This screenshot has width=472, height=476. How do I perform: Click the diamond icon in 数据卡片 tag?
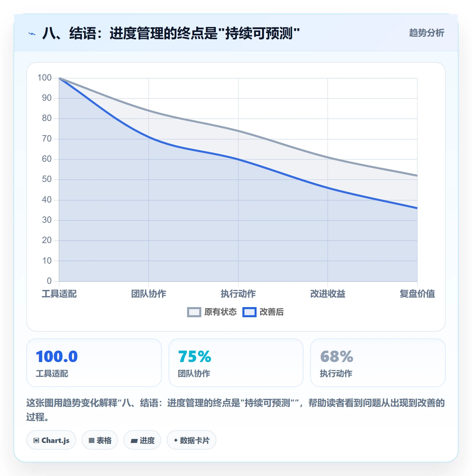[x=176, y=440]
